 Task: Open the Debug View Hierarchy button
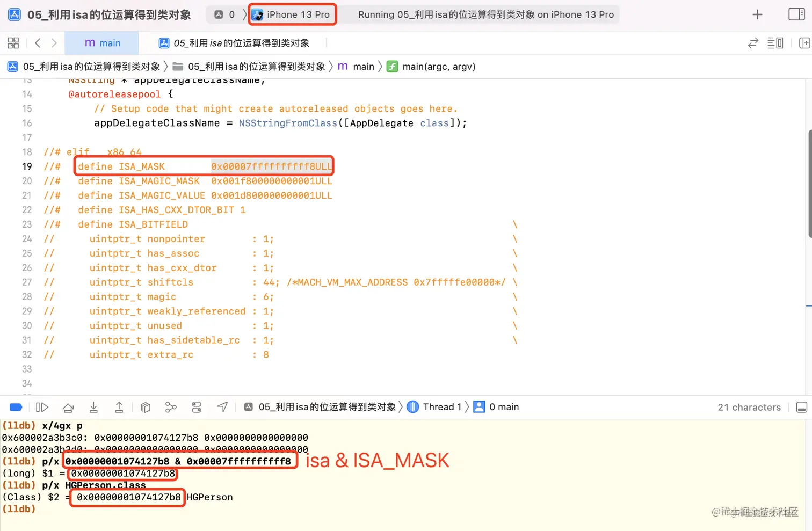pos(145,407)
